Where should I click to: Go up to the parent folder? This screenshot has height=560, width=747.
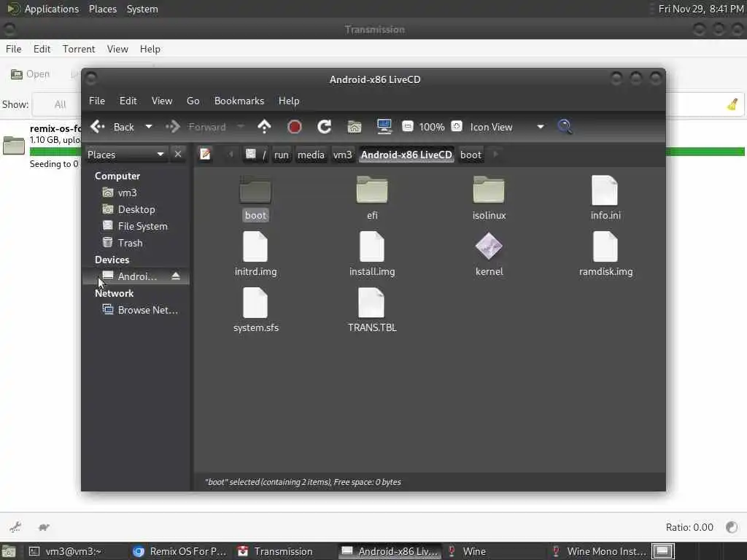(264, 127)
